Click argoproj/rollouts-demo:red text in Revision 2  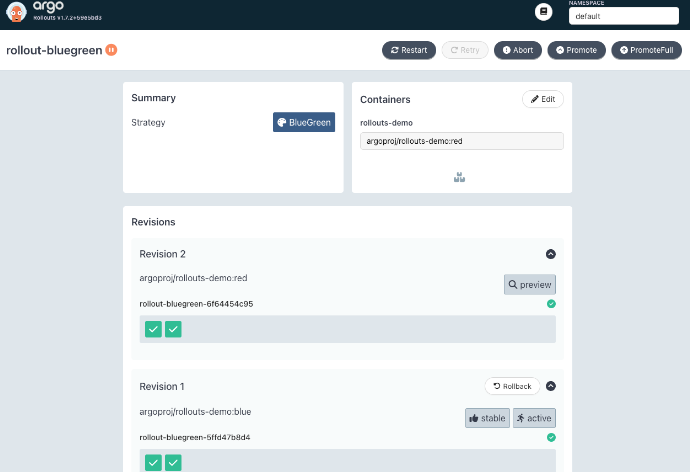coord(193,278)
